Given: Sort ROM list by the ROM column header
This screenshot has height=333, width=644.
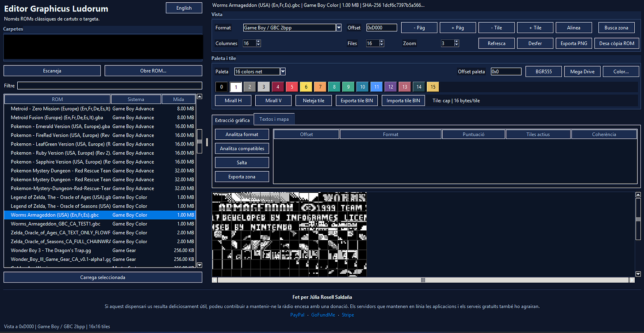Looking at the screenshot, I should [57, 100].
